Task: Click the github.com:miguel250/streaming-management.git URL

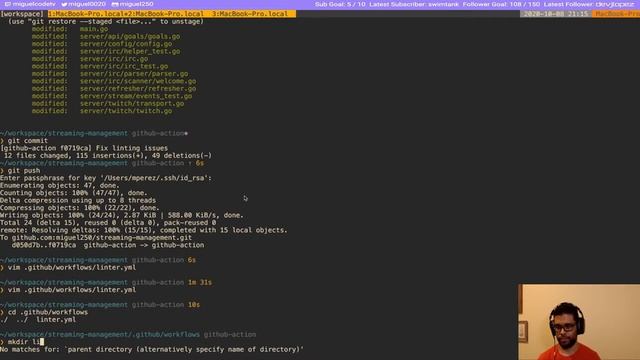Action: [x=102, y=238]
